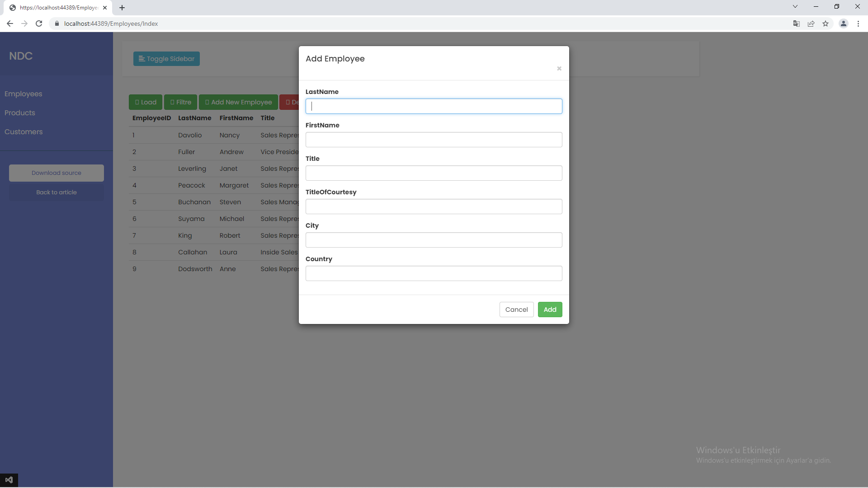868x488 pixels.
Task: Cancel the Add Employee dialog
Action: 516,310
